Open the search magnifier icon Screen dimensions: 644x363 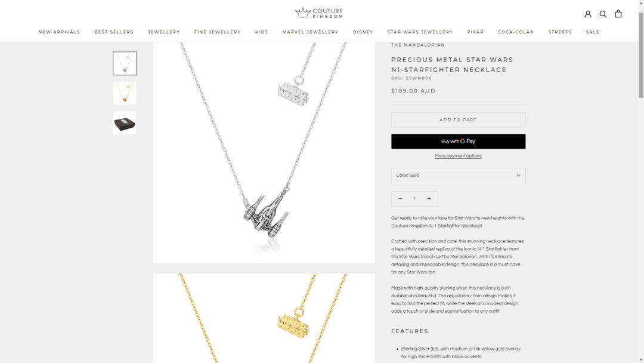coord(603,14)
